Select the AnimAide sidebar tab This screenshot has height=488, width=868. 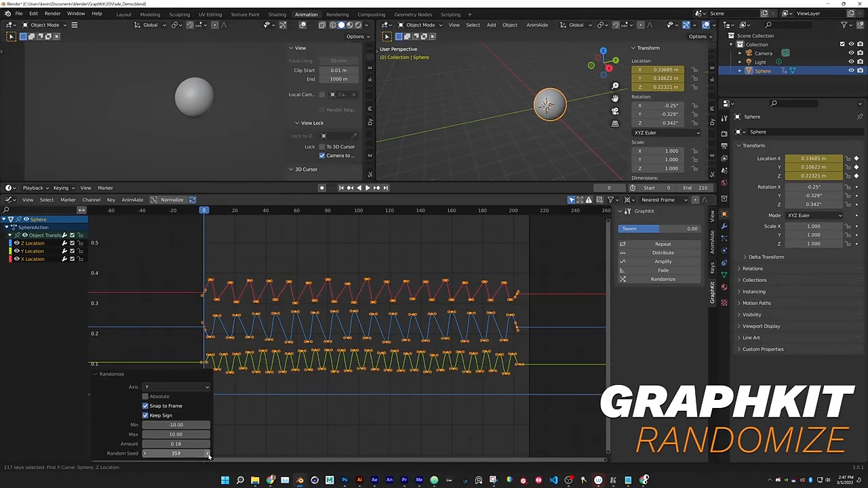[x=712, y=242]
